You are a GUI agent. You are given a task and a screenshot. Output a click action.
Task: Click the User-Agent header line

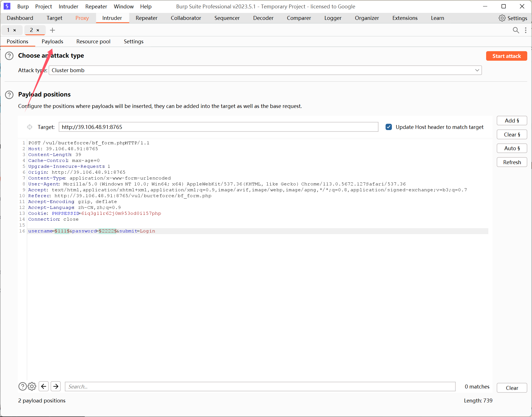click(217, 184)
